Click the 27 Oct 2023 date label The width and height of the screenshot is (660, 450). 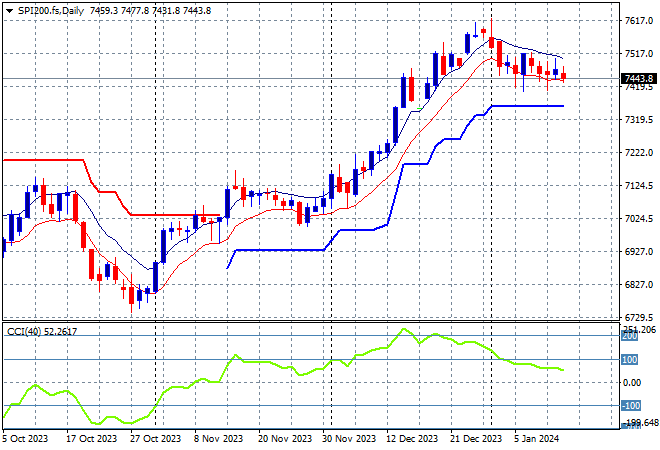click(155, 438)
